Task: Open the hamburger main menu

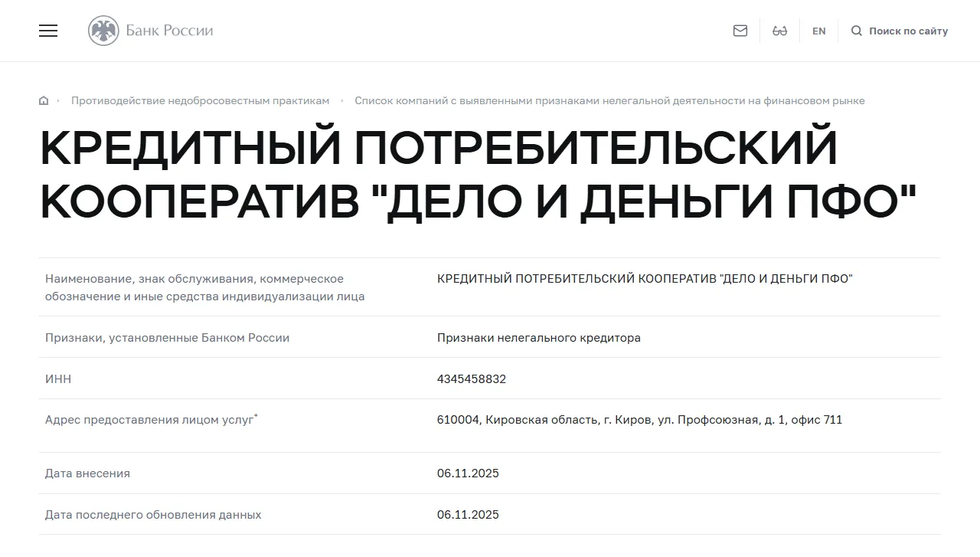Action: tap(48, 31)
